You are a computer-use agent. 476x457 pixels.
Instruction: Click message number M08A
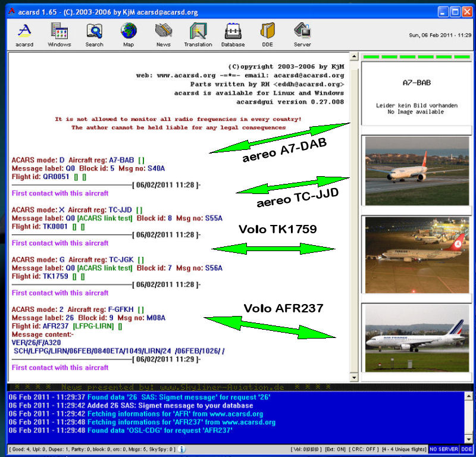156,318
